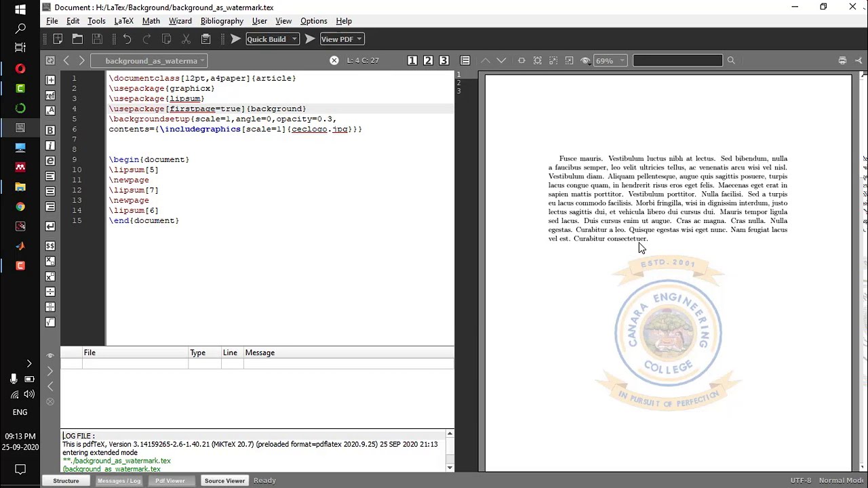Insert a subscript from the sidebar

coord(50,261)
